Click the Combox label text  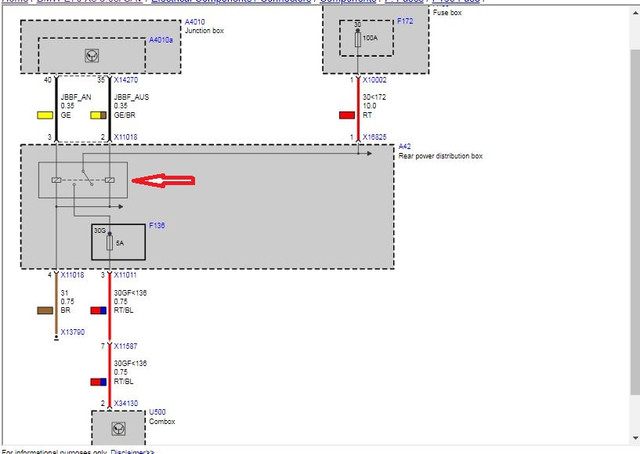162,421
